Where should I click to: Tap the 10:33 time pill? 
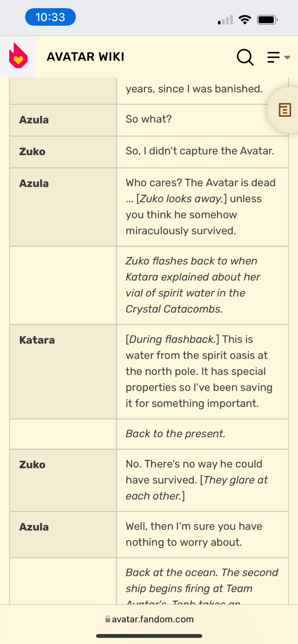click(50, 17)
